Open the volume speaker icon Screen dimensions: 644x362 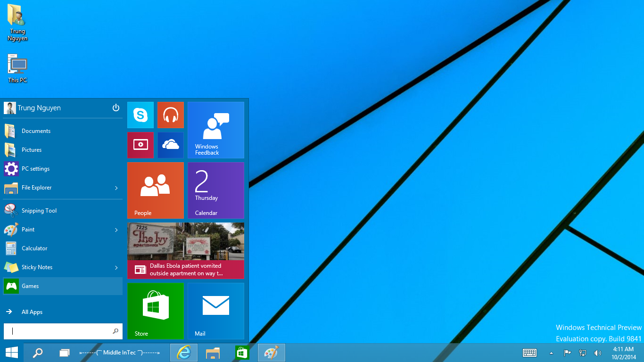pyautogui.click(x=598, y=353)
